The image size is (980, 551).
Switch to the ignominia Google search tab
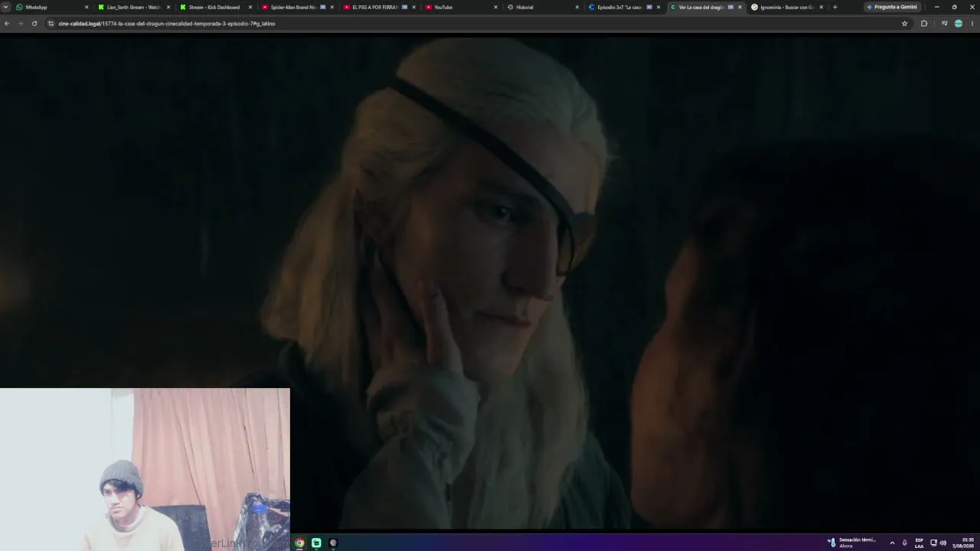click(x=788, y=7)
